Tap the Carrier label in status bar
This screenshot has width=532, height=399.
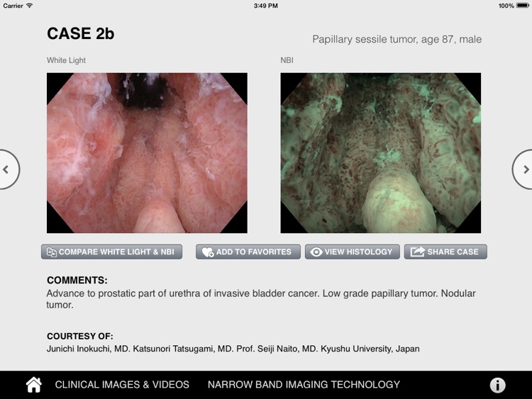tap(13, 6)
